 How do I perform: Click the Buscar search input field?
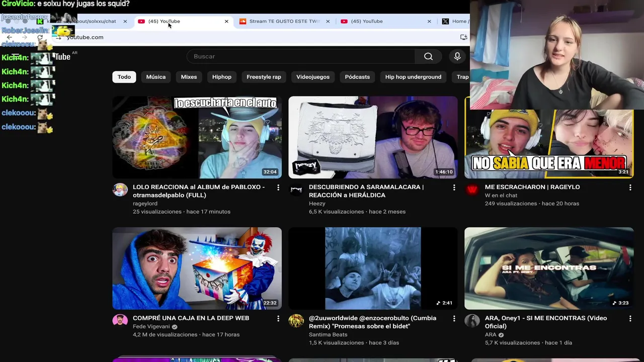(300, 56)
